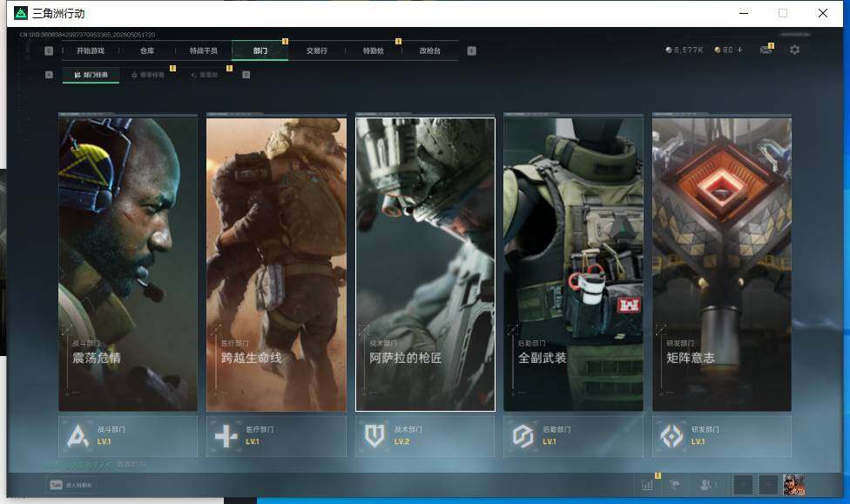Switch to the 改枪台 tab

coord(430,50)
